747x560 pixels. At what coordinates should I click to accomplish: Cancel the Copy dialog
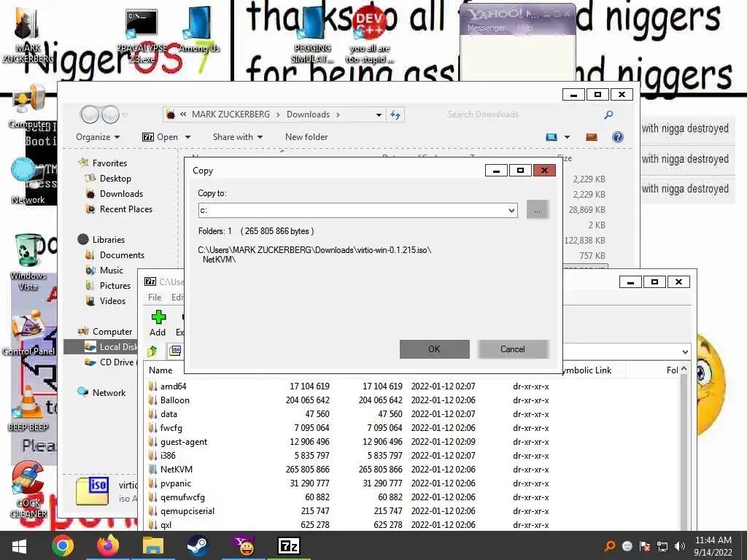(513, 349)
